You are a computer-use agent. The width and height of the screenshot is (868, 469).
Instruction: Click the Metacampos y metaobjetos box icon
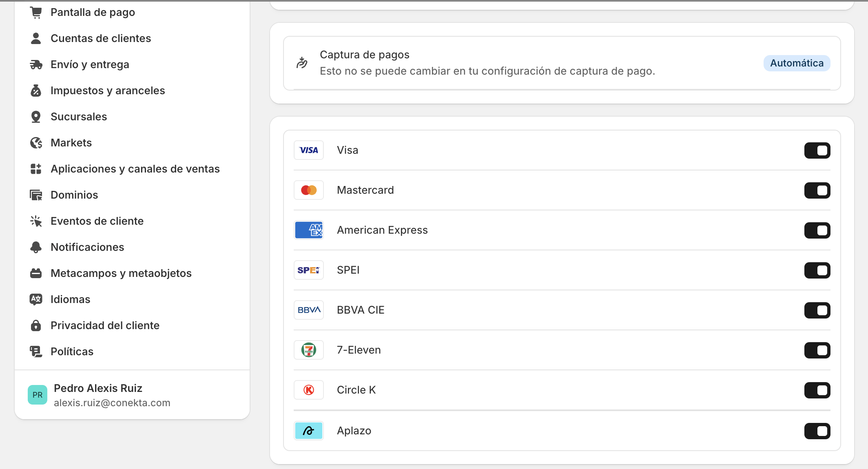(x=36, y=273)
